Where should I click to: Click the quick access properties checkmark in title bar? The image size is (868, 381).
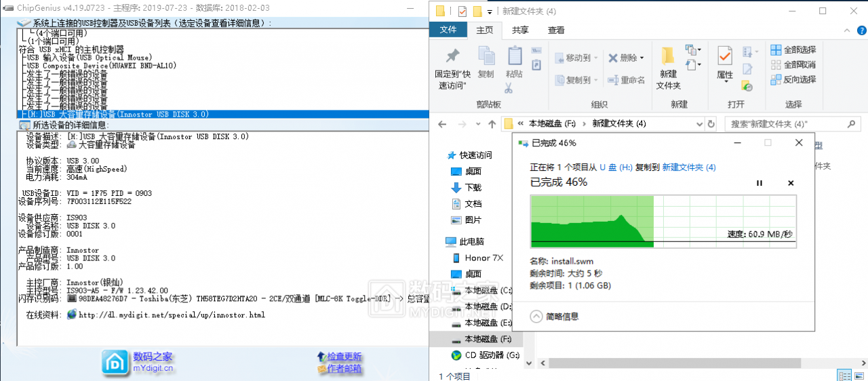[x=462, y=12]
